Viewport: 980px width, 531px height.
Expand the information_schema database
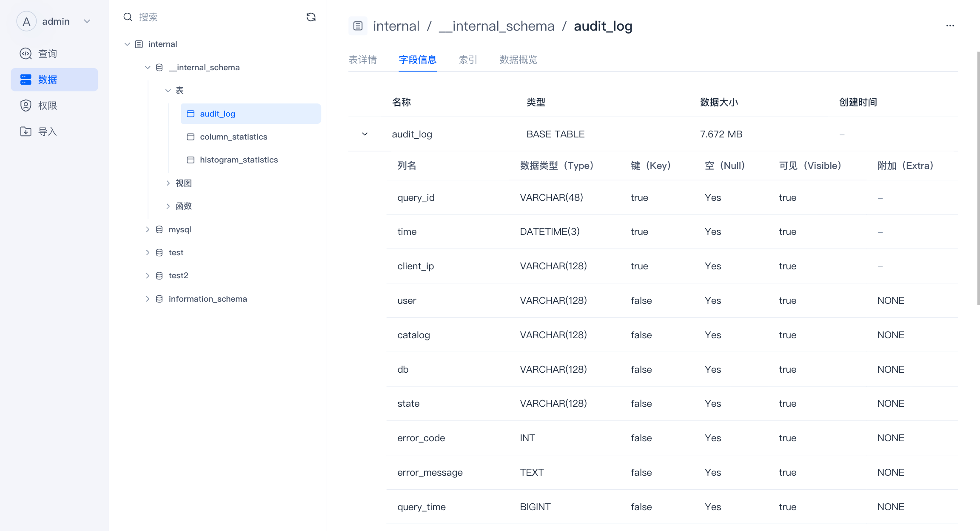[148, 299]
